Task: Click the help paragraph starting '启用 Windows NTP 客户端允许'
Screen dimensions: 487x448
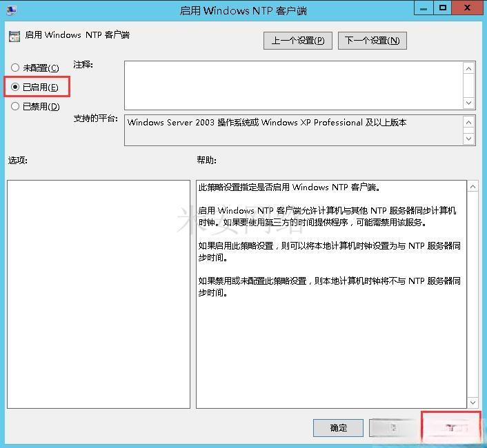Action: (x=327, y=216)
